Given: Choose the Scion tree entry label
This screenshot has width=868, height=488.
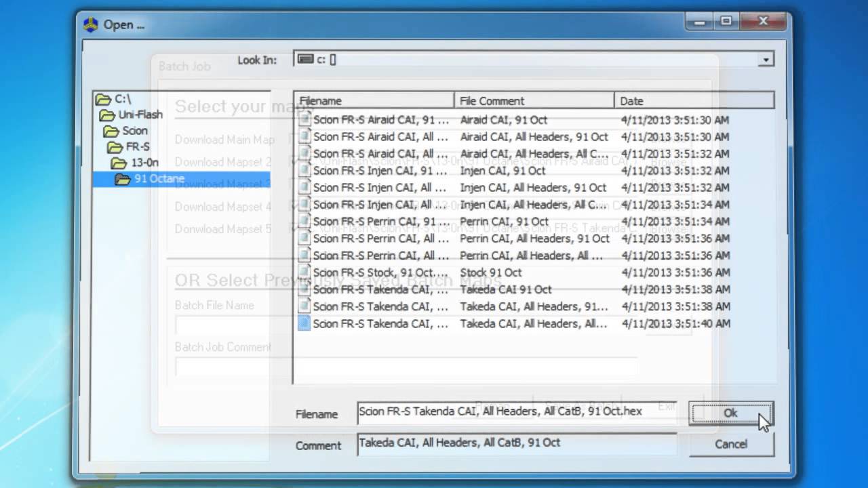Looking at the screenshot, I should click(135, 131).
